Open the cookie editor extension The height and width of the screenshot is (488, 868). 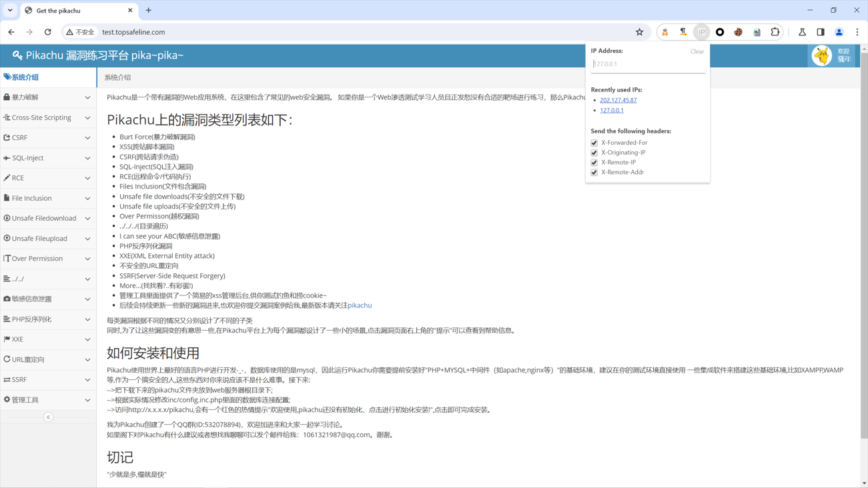(x=738, y=31)
